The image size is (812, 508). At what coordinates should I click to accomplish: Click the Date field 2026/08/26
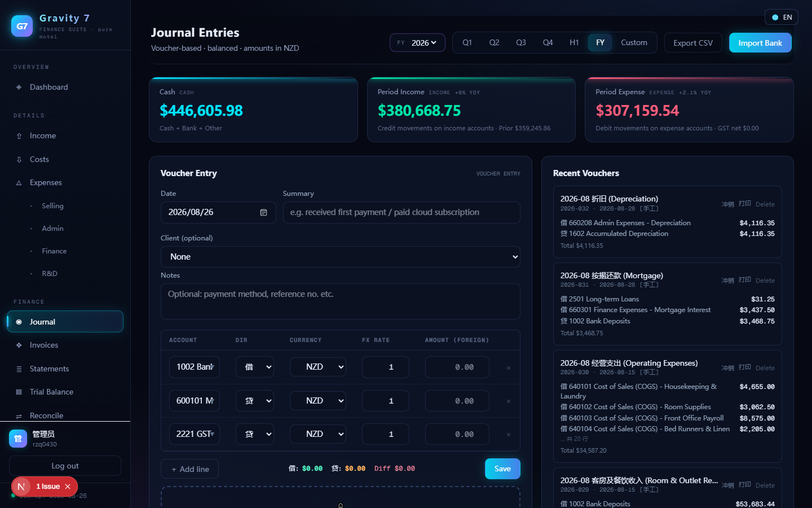(218, 212)
